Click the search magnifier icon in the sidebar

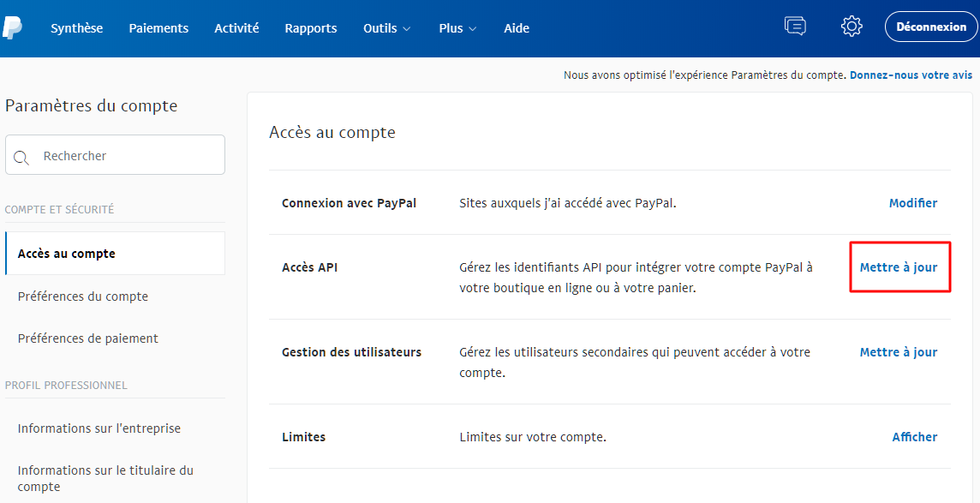tap(21, 155)
